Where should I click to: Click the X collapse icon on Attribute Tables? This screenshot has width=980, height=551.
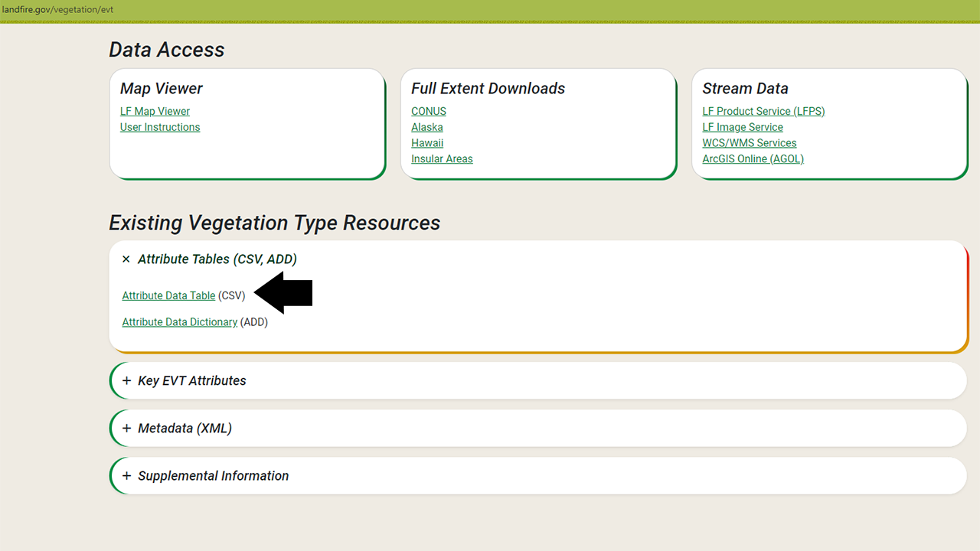click(126, 259)
